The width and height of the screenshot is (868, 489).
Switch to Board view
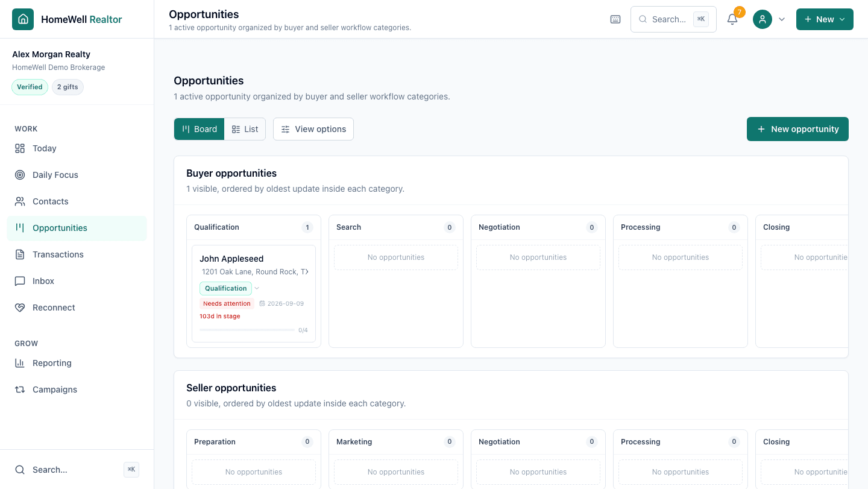(200, 129)
